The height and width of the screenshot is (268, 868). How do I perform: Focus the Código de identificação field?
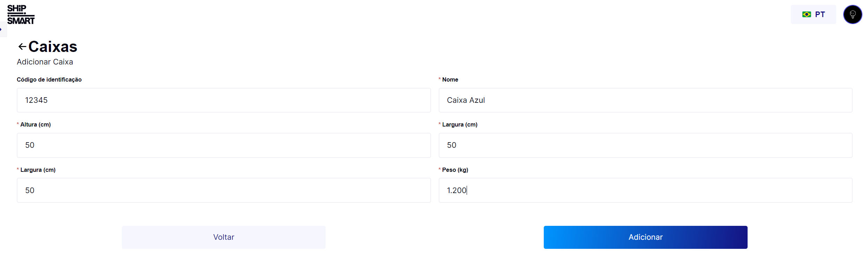223,100
